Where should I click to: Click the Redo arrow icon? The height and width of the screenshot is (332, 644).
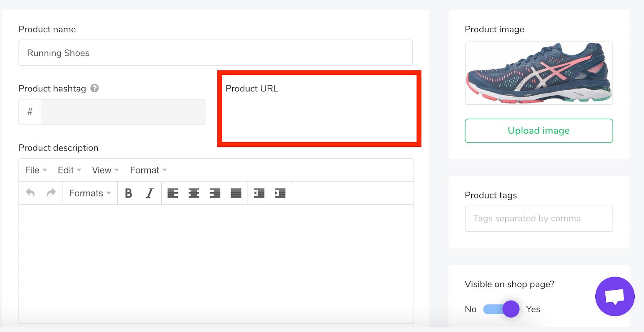[51, 193]
